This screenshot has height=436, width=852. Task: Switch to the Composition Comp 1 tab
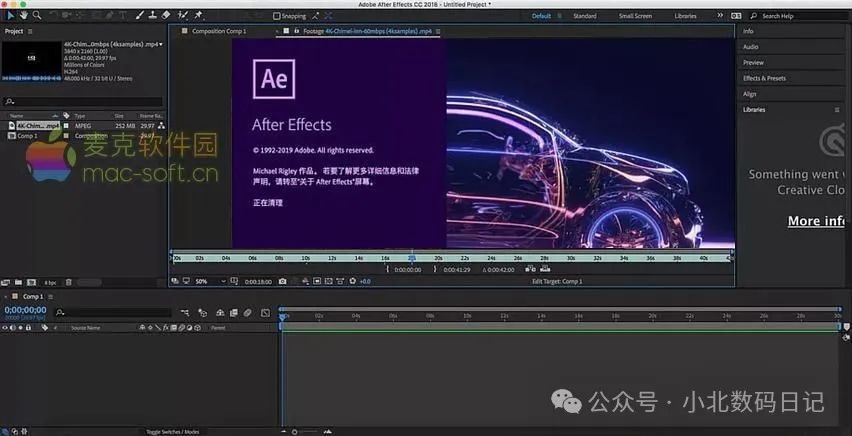(x=219, y=32)
